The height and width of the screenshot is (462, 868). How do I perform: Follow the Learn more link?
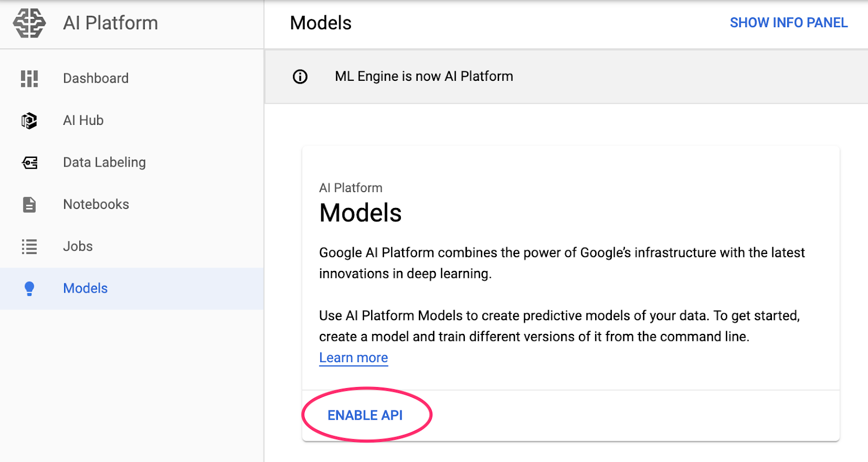(x=353, y=358)
